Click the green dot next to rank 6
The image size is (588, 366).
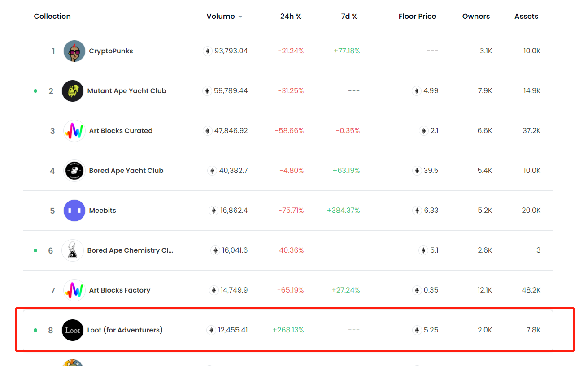[35, 250]
